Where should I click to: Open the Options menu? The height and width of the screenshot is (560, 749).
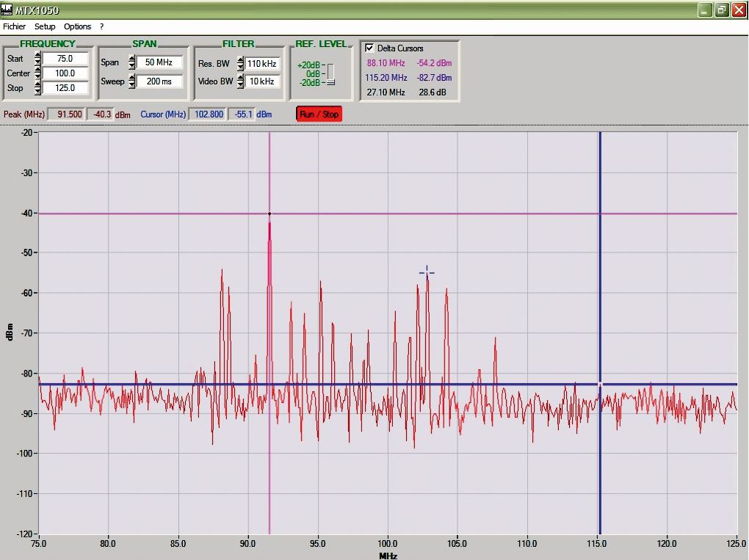(x=77, y=26)
